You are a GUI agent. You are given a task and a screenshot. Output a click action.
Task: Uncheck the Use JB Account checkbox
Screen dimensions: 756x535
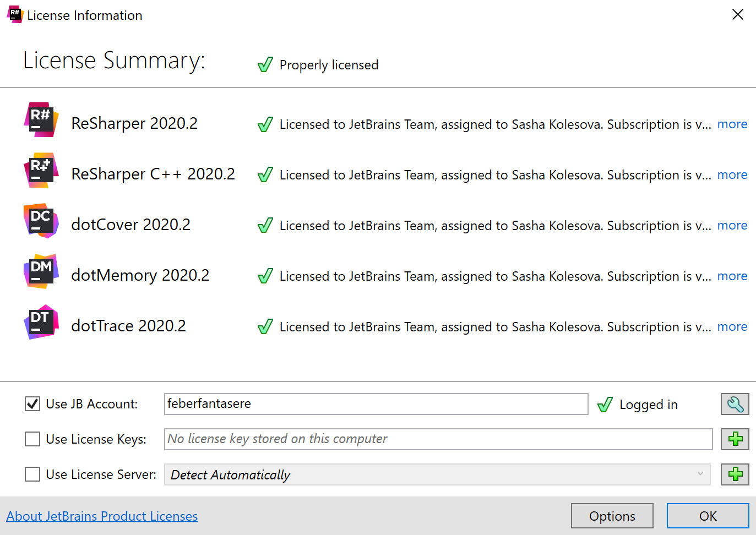32,404
